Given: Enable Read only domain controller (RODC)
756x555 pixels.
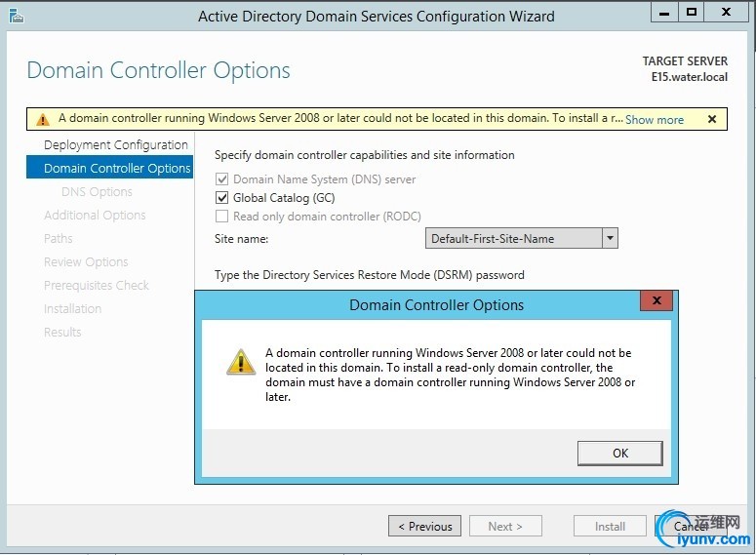Looking at the screenshot, I should (221, 217).
